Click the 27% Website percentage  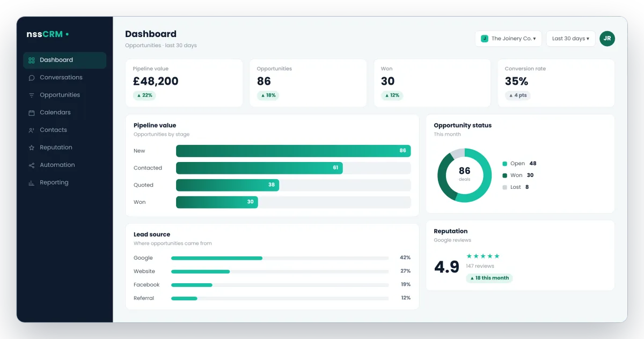click(x=405, y=271)
